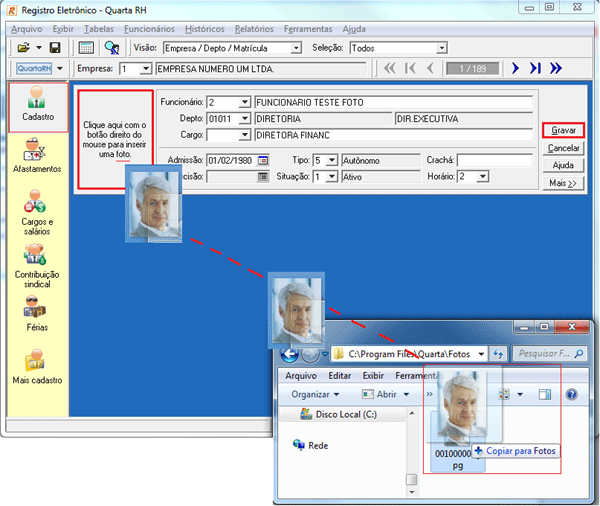The height and width of the screenshot is (506, 600).
Task: Expand the Visão dropdown
Action: pos(296,48)
